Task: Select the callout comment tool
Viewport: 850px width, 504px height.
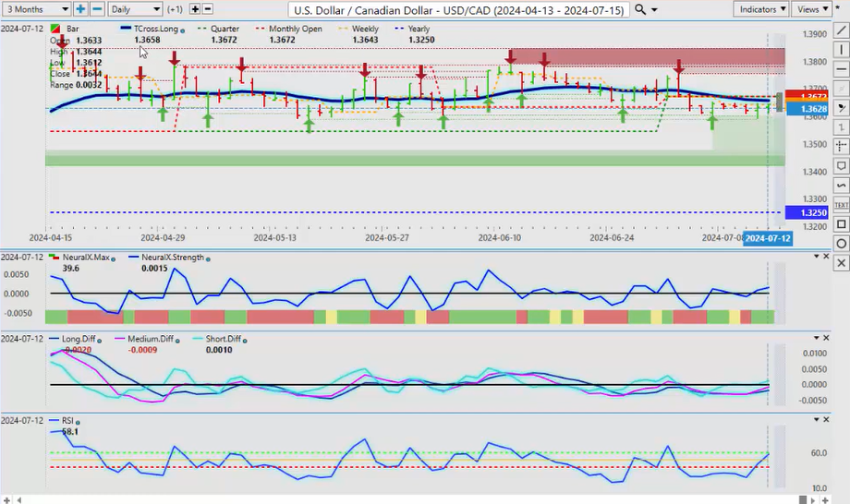Action: coord(841,165)
